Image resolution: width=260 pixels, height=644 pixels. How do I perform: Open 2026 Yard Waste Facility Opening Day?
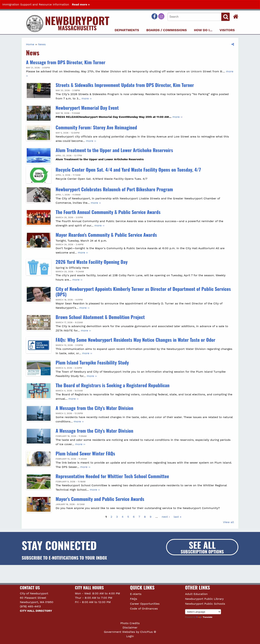(92, 262)
